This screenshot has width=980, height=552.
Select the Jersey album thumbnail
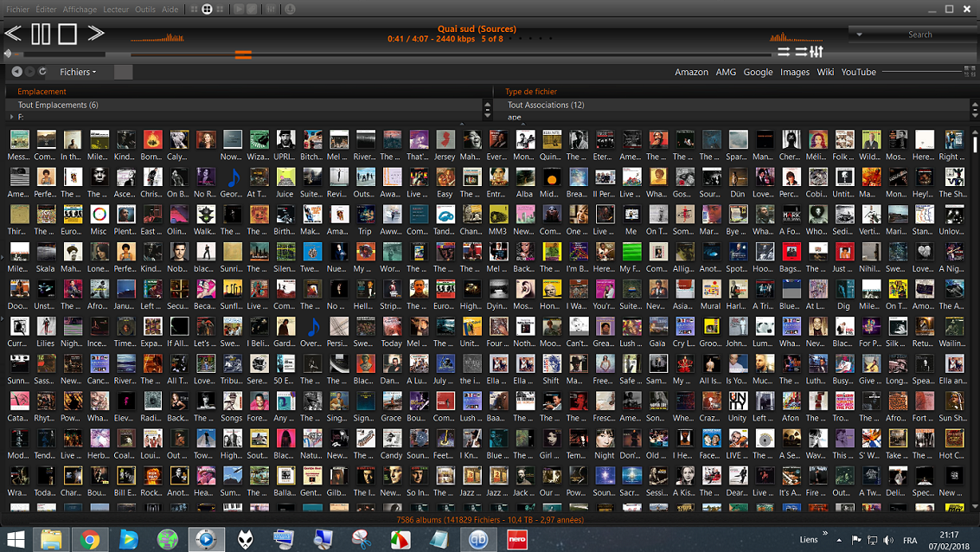[445, 139]
